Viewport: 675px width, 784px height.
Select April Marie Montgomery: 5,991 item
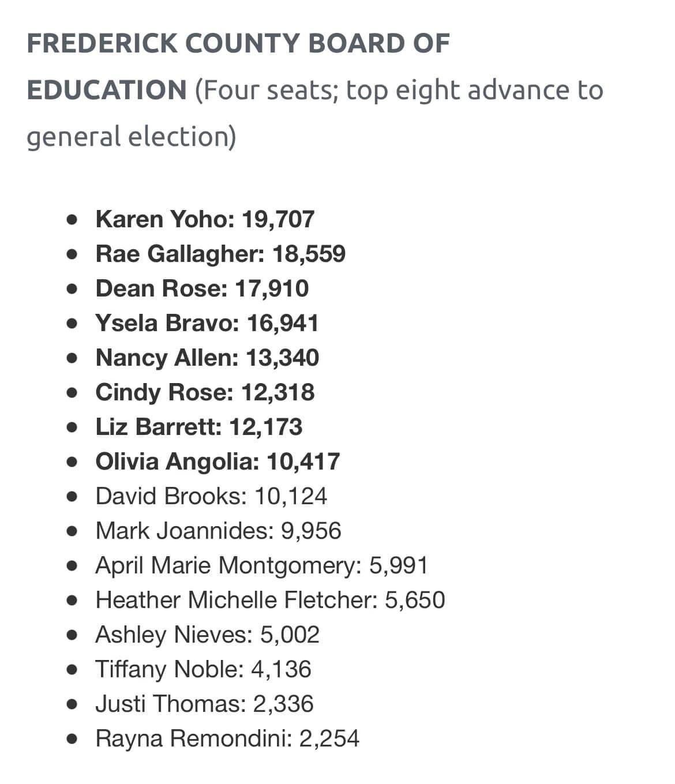(261, 565)
